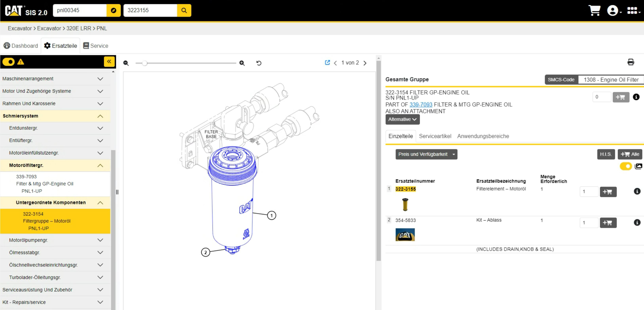Click the sidebar vertical scrollbar

113,230
